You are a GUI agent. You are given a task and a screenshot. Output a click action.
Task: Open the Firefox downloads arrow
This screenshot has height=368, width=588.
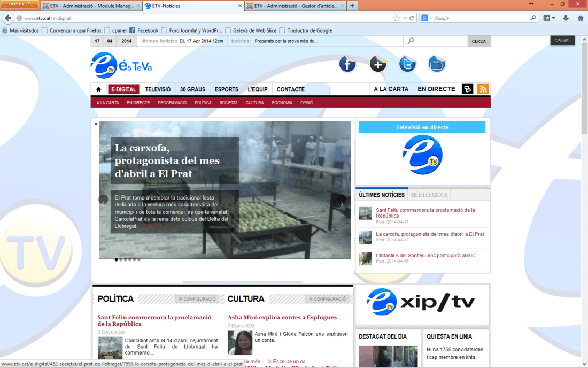point(566,18)
